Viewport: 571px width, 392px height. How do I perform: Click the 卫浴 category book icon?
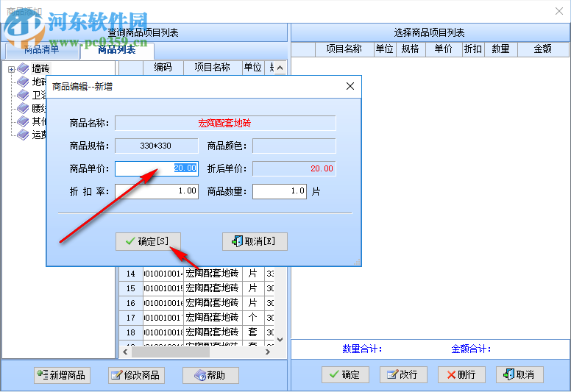coord(23,95)
